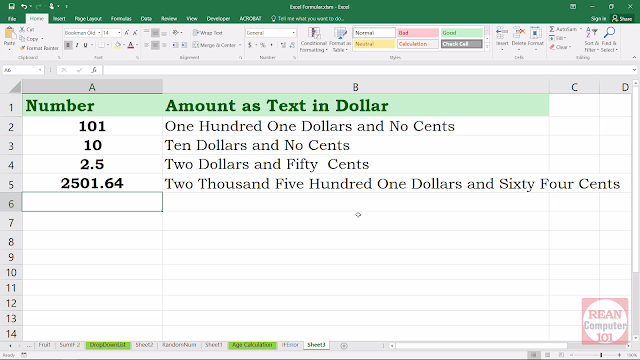Click the Increase Decimal icon
The image size is (640, 360).
point(283,45)
